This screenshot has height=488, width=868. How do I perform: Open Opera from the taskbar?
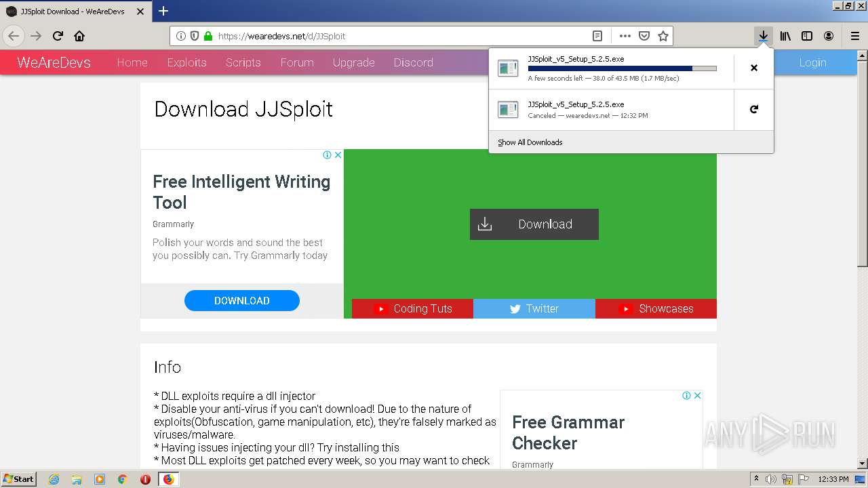(145, 479)
